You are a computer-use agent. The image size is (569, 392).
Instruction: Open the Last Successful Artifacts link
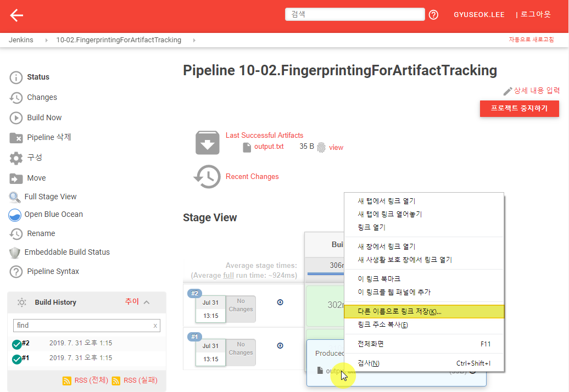click(264, 135)
